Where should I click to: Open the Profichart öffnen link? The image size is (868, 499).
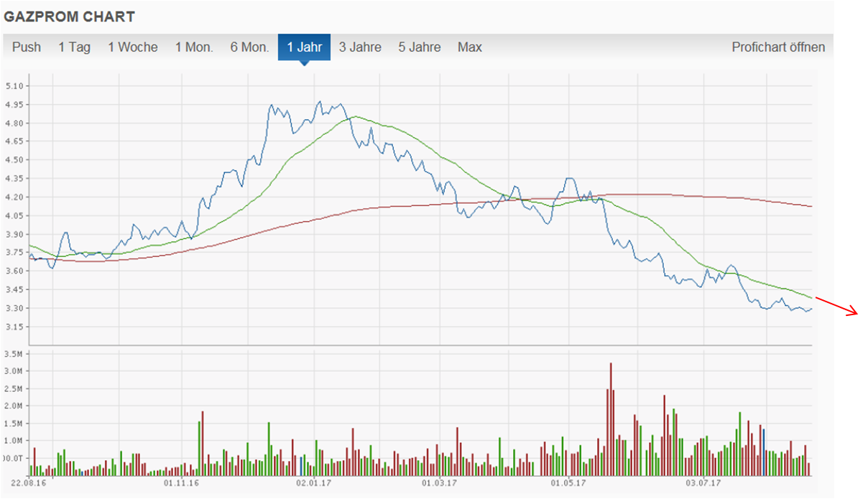pyautogui.click(x=778, y=47)
